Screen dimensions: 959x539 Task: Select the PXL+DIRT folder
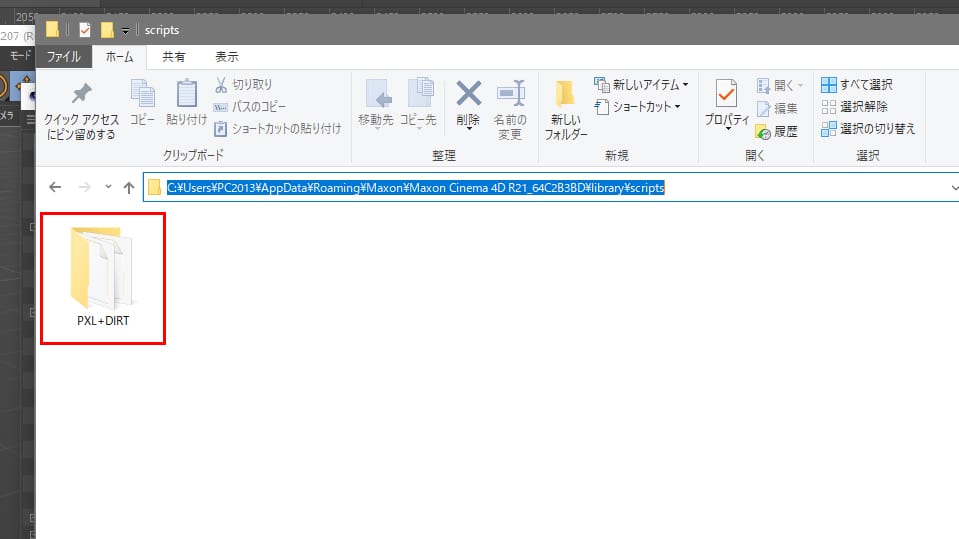click(103, 278)
